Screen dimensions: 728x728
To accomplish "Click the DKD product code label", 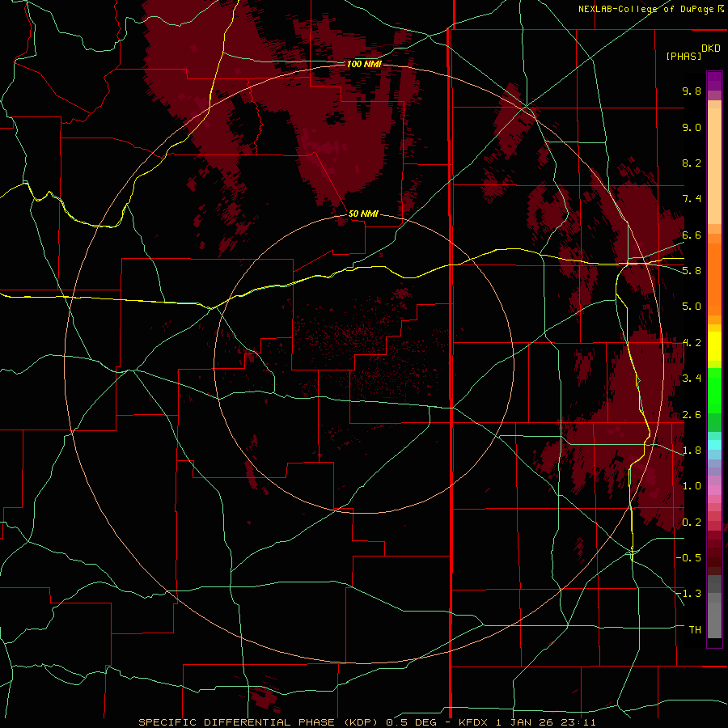I will tap(711, 49).
